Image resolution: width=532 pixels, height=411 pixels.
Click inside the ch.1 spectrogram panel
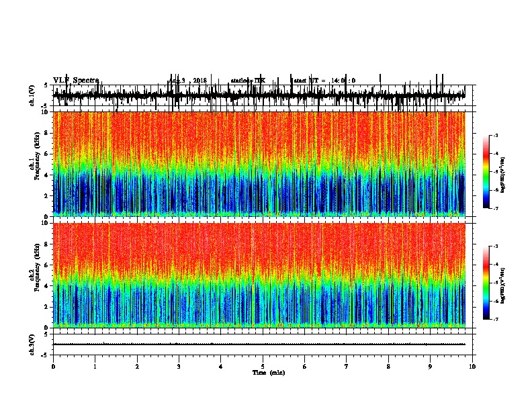pos(259,164)
